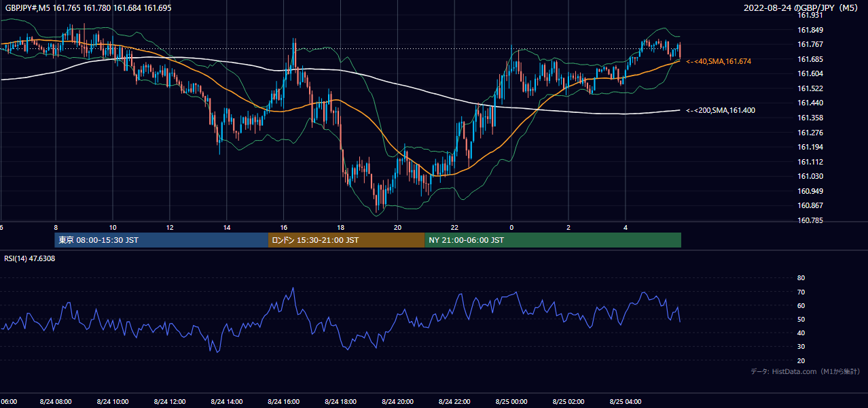Click the Tokyo 08:00-15:30 JST session bar
This screenshot has width=868, height=408.
[162, 240]
